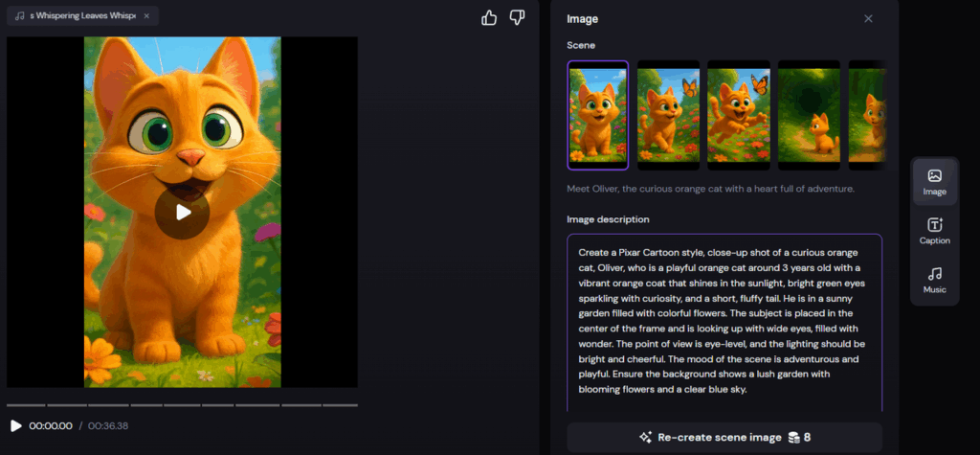The width and height of the screenshot is (980, 455).
Task: Click the first segment of the video timeline
Action: [x=25, y=405]
